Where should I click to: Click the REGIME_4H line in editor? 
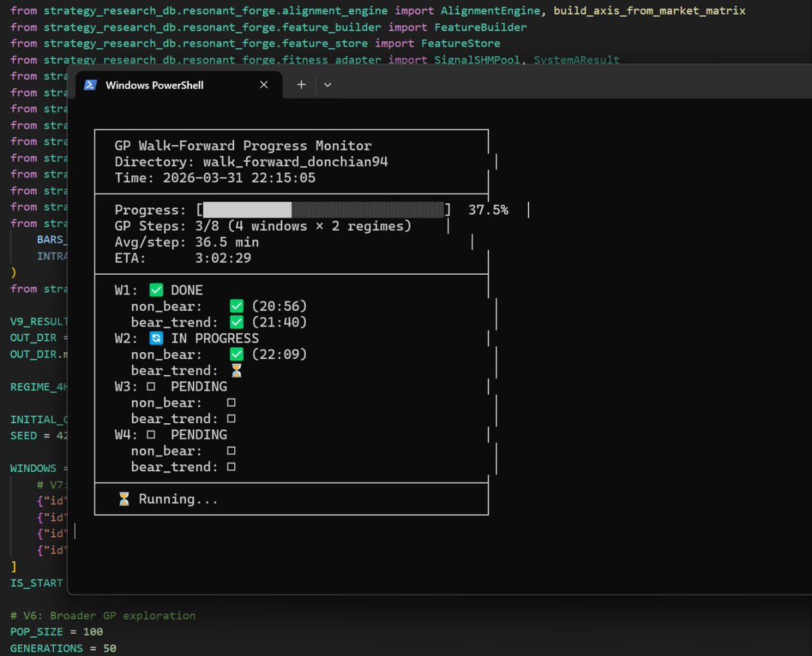(x=39, y=387)
